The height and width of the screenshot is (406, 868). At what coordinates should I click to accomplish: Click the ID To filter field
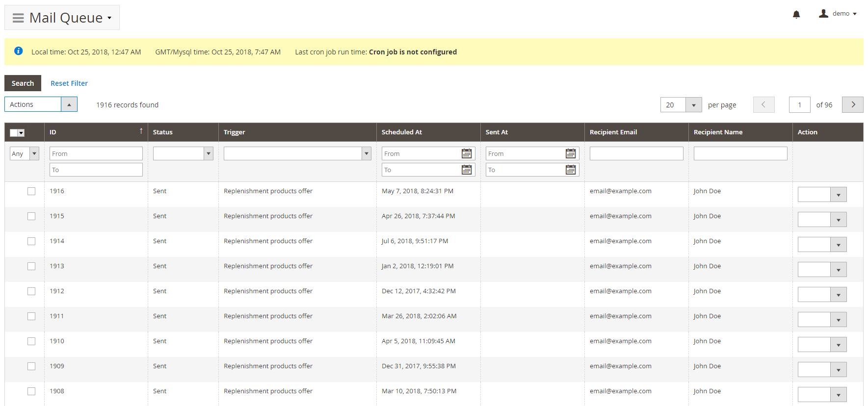tap(96, 170)
